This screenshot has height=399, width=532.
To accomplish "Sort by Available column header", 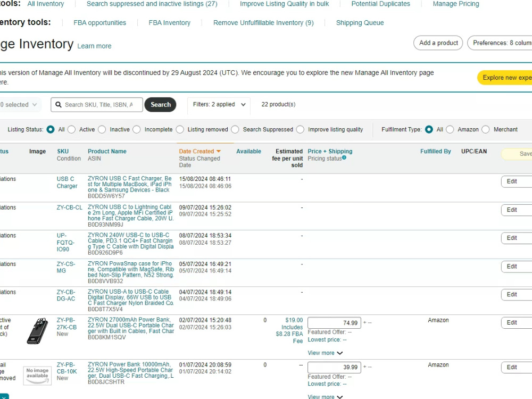I will point(248,151).
